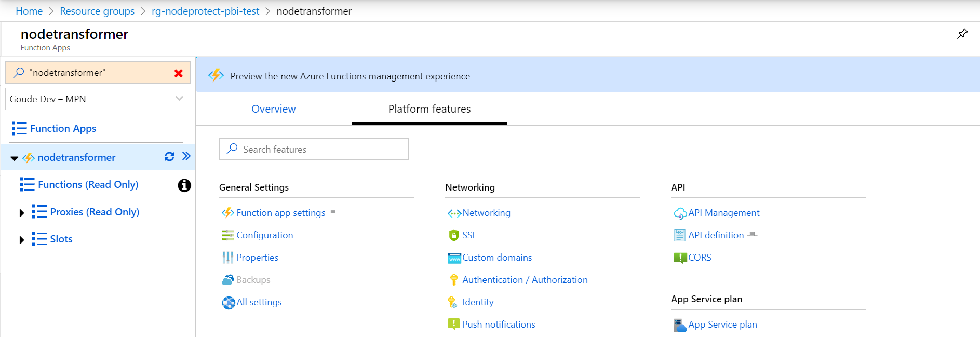Open the CORS link
The height and width of the screenshot is (337, 980).
click(700, 258)
